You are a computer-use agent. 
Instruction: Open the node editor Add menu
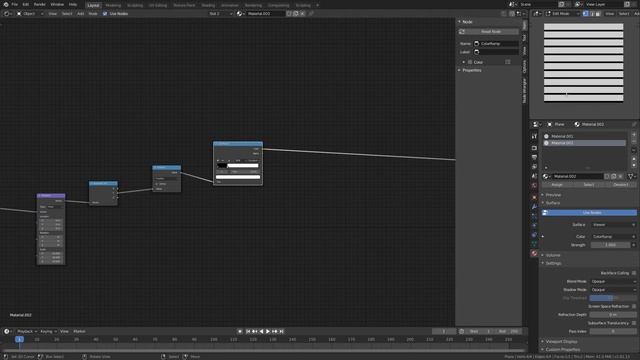tap(80, 13)
